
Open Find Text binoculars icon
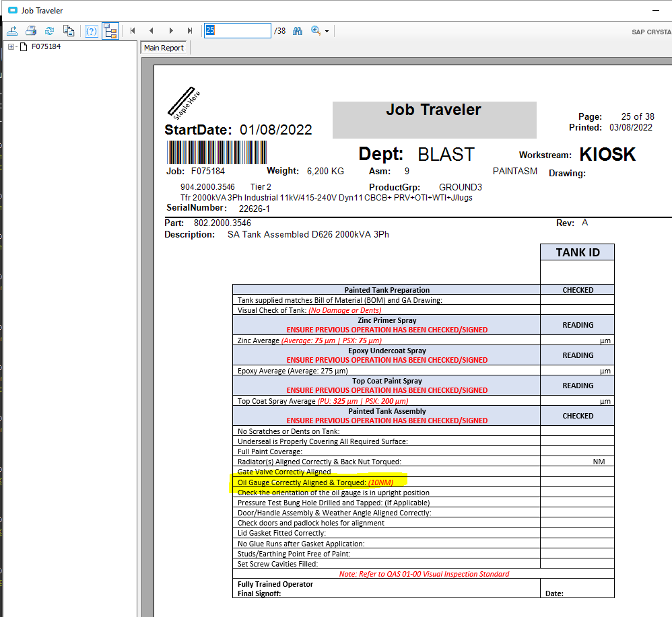tap(298, 31)
